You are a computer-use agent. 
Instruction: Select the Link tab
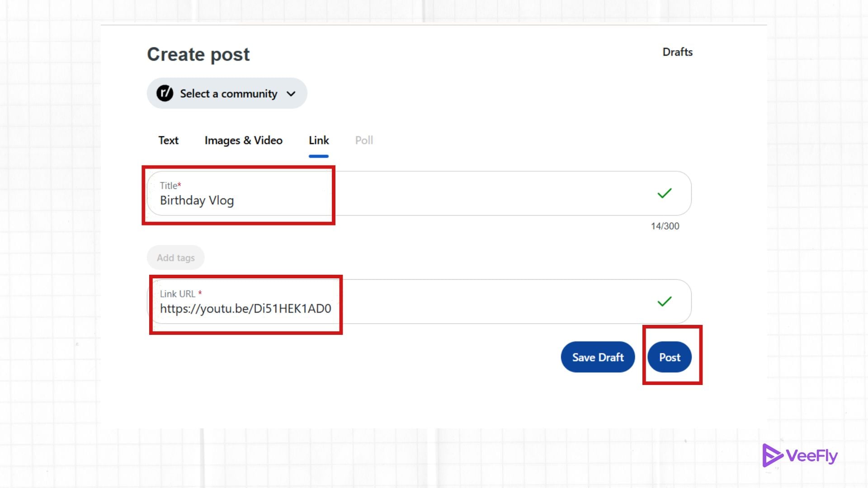click(x=319, y=141)
